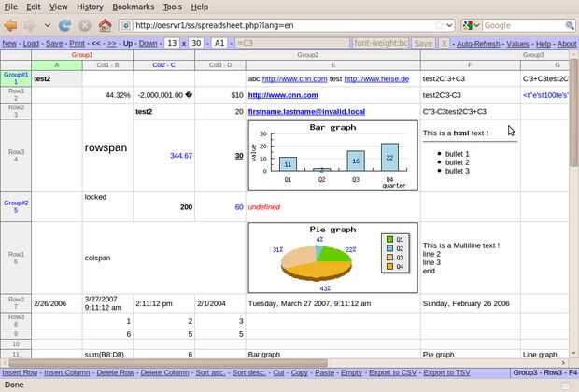579x392 pixels.
Task: Select column A header
Action: (57, 65)
